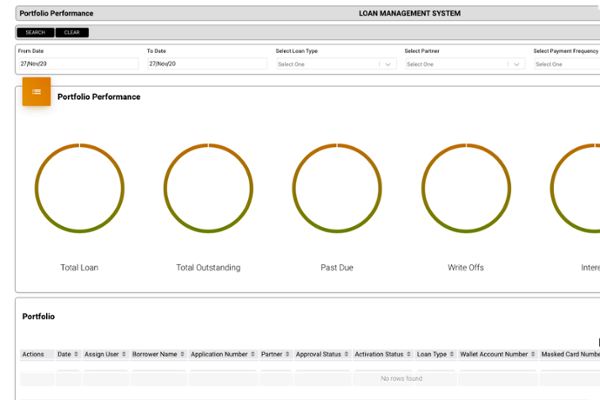Sort by Partner column arrows
The width and height of the screenshot is (600, 400).
[x=287, y=354]
